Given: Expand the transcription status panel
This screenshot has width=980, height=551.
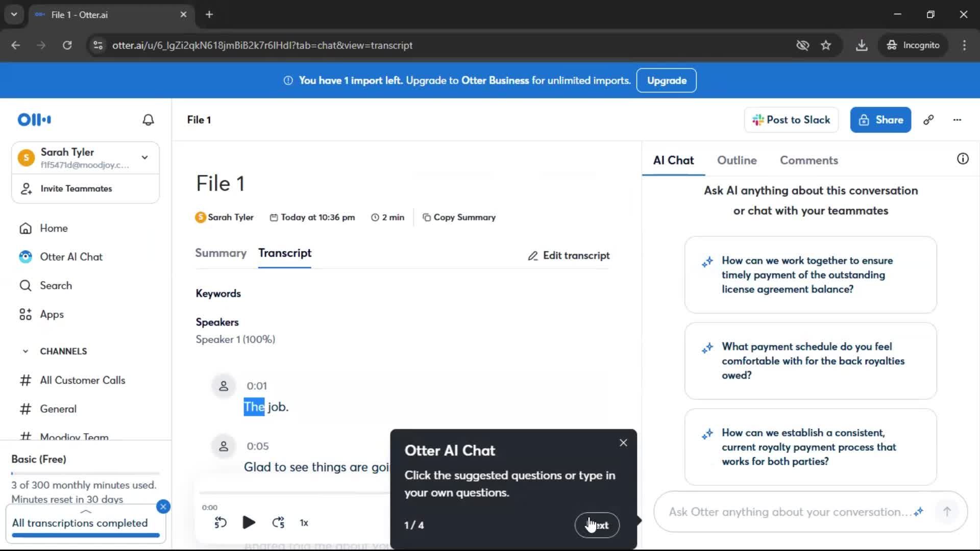Looking at the screenshot, I should (x=86, y=511).
